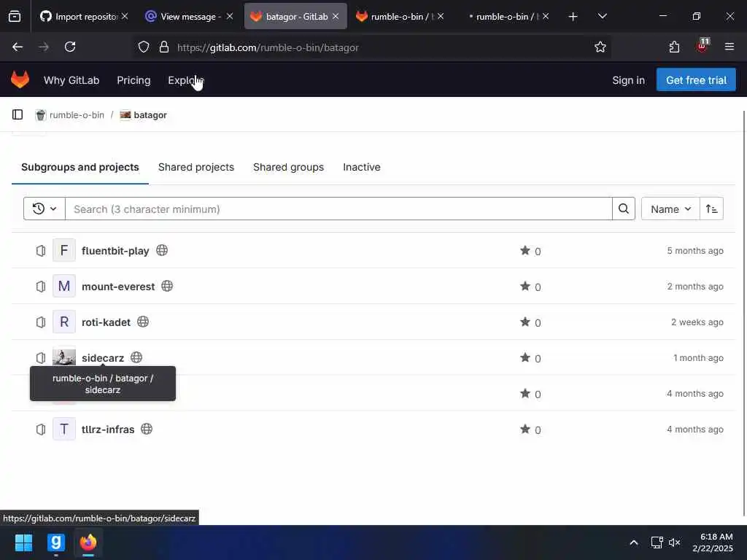Viewport: 747px width, 560px height.
Task: Open the list all tabs dropdown
Action: coord(602,16)
